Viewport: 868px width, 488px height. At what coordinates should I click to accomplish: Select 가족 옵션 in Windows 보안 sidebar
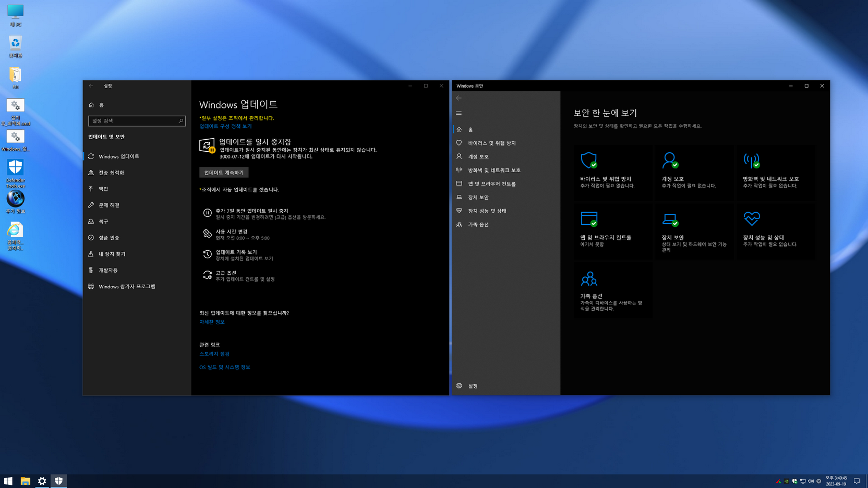(506, 224)
